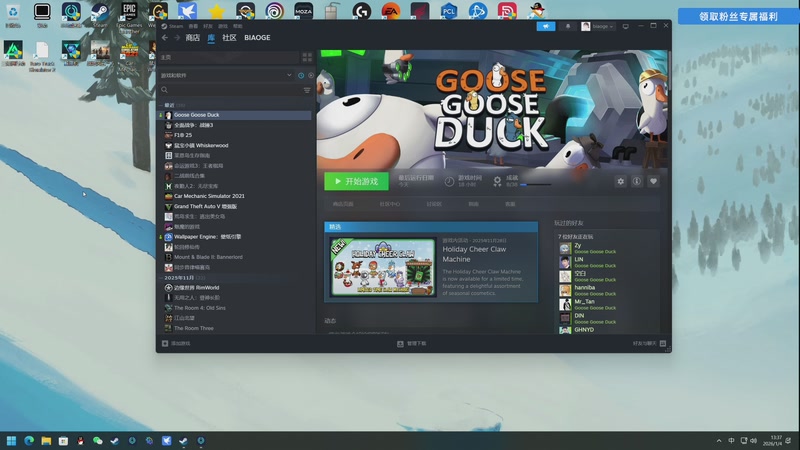The image size is (800, 450).
Task: Open the manage downloads icon
Action: 400,344
